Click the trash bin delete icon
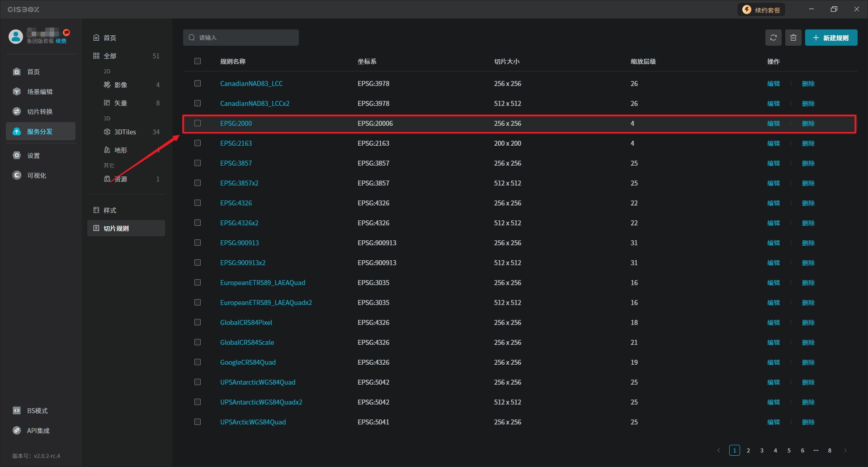868x467 pixels. (x=793, y=38)
